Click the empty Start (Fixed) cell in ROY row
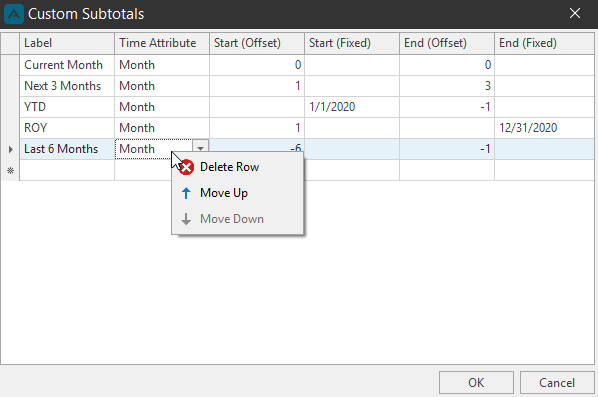 (x=352, y=128)
